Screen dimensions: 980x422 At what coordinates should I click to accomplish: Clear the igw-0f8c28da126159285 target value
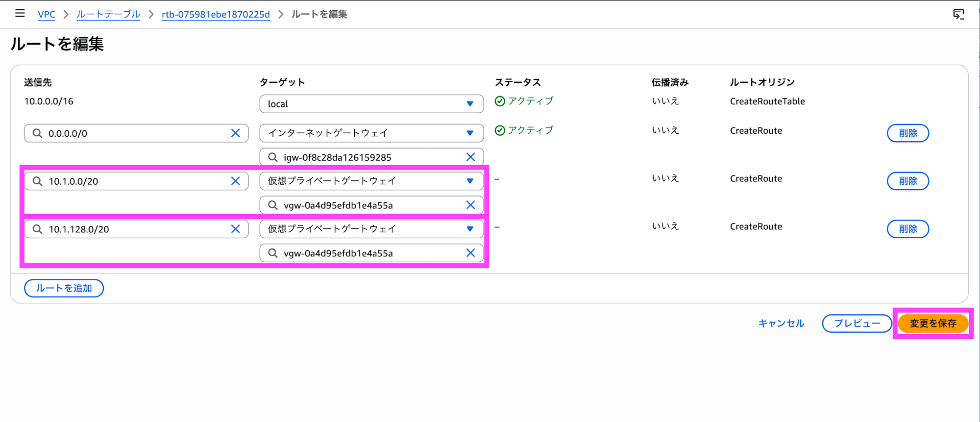pyautogui.click(x=470, y=157)
